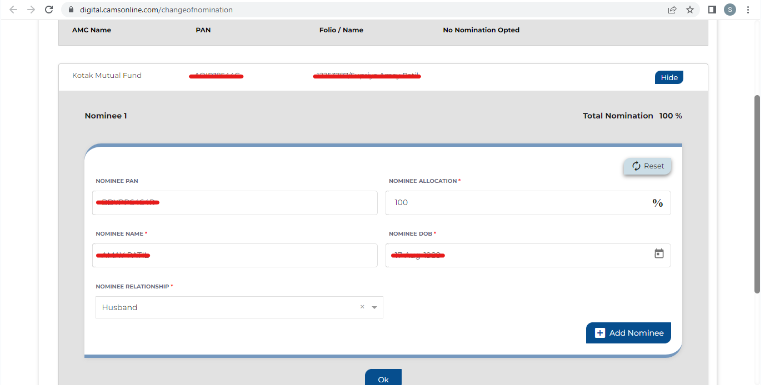Click the AMC Name column header
Image resolution: width=761 pixels, height=385 pixels.
(x=91, y=30)
